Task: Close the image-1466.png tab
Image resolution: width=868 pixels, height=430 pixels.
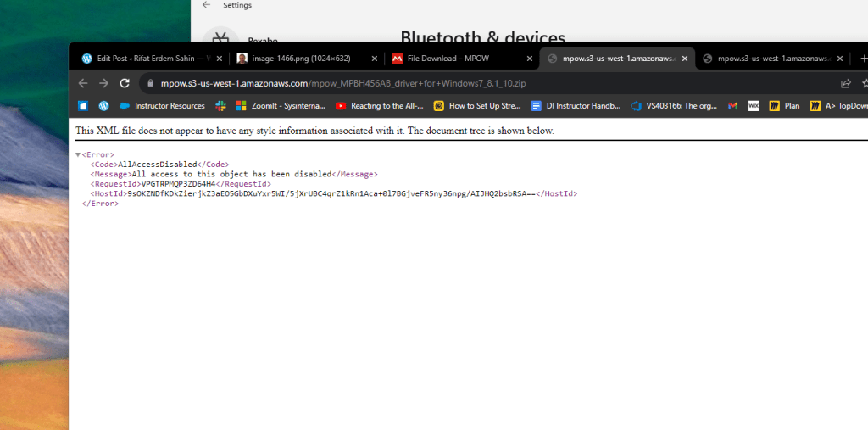Action: pos(374,59)
